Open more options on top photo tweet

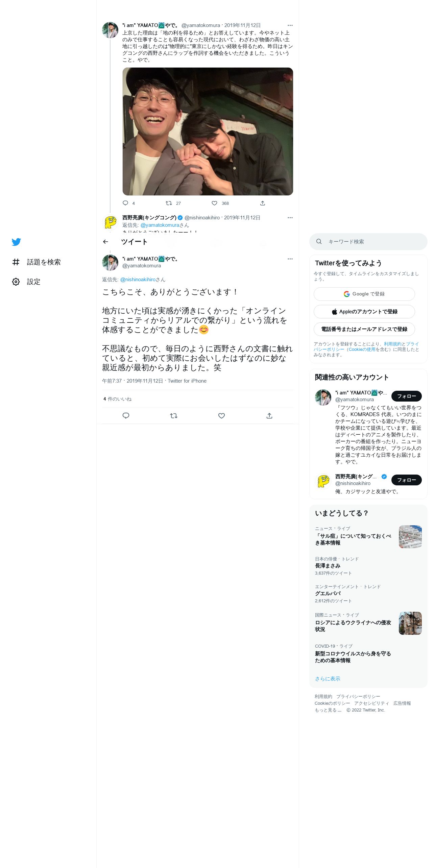(290, 25)
